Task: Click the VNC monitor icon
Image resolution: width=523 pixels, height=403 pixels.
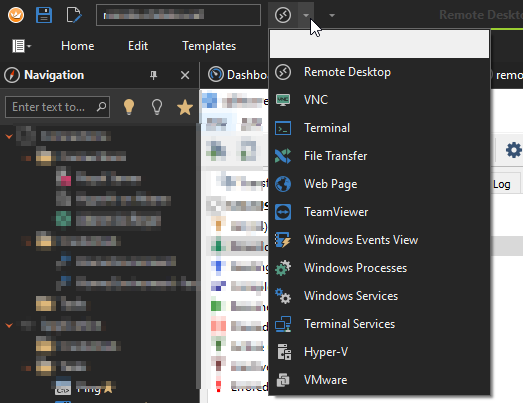Action: click(x=283, y=100)
